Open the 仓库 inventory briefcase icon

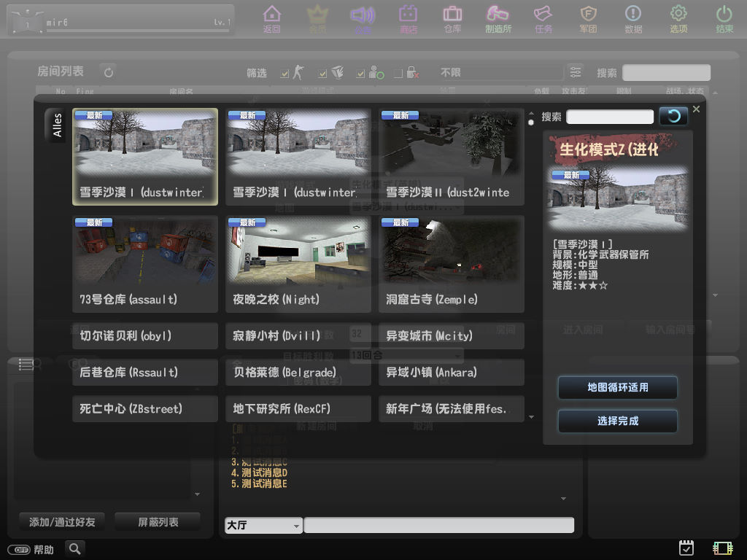tap(452, 19)
